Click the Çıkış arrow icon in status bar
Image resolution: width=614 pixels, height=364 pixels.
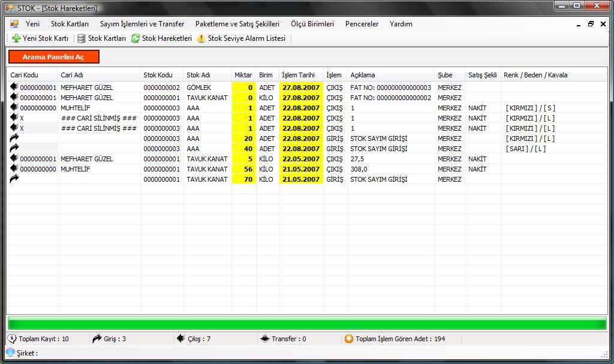pyautogui.click(x=180, y=339)
